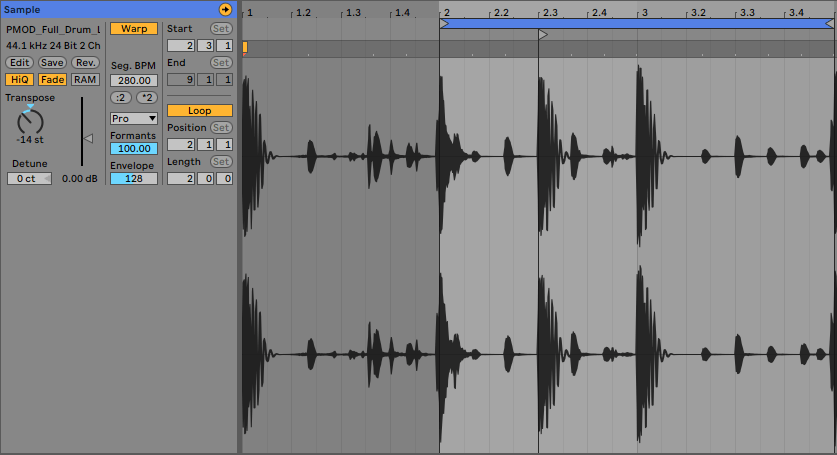
Task: Click the Transpose knob
Action: coord(31,122)
